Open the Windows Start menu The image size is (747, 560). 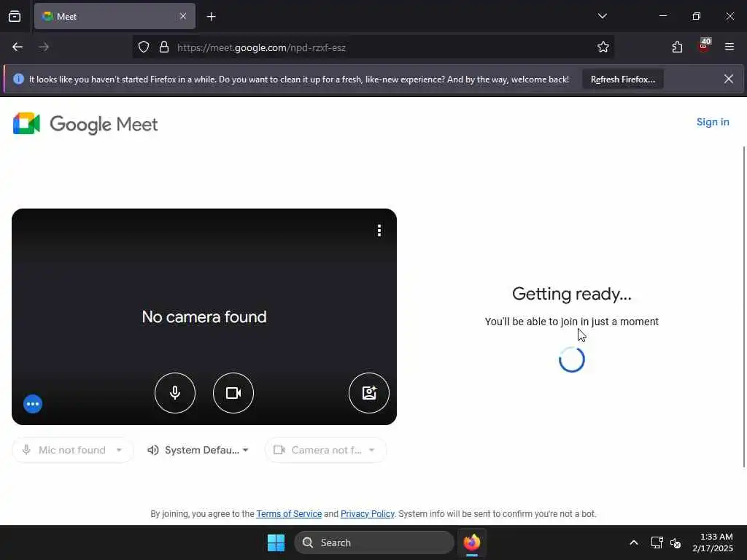(x=276, y=542)
